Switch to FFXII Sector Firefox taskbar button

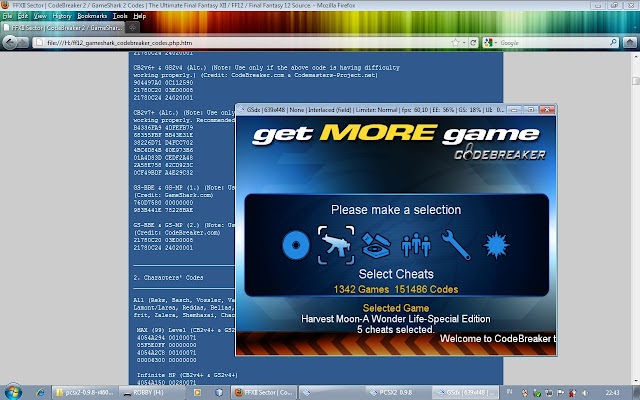click(264, 392)
